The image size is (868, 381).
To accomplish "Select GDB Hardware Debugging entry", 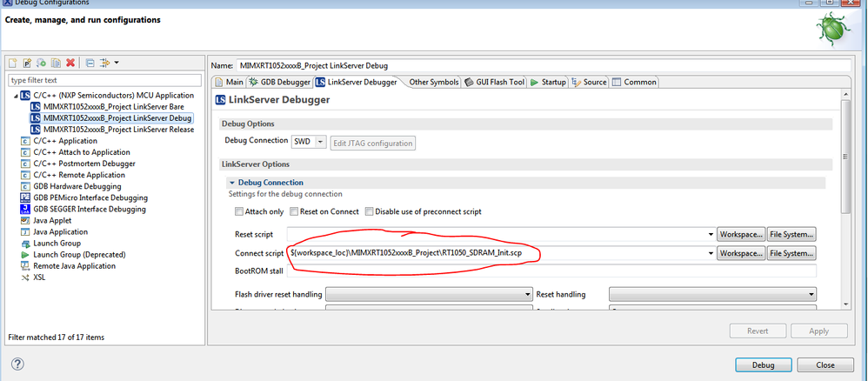I will point(77,186).
